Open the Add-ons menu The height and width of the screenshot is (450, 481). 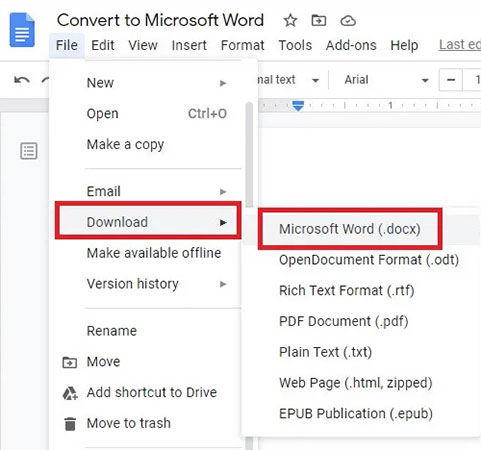tap(351, 45)
